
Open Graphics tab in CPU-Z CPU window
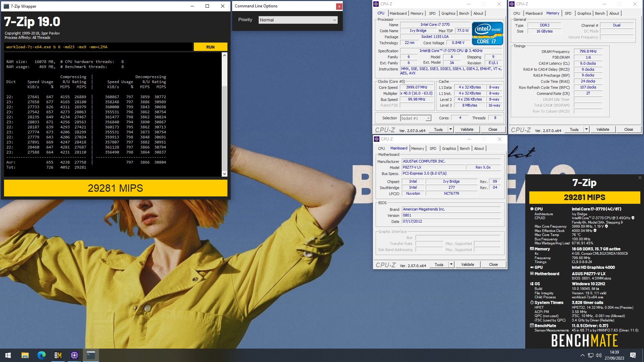(448, 13)
